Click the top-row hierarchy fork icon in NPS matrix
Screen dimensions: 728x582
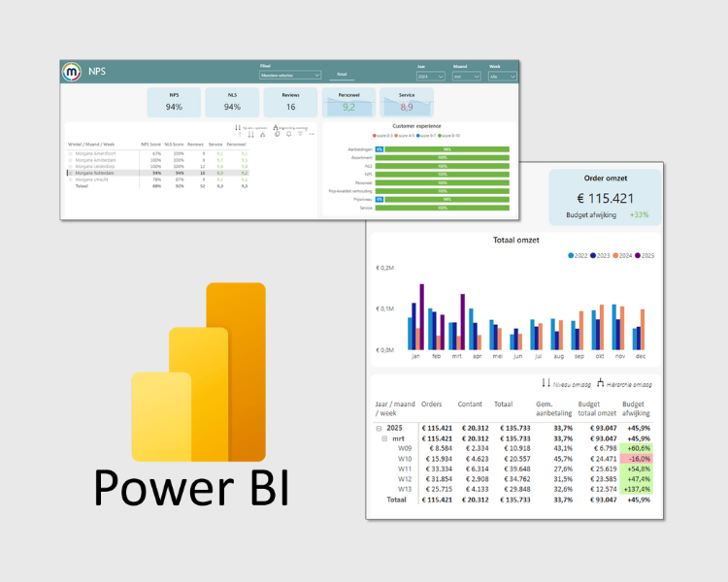pos(276,127)
